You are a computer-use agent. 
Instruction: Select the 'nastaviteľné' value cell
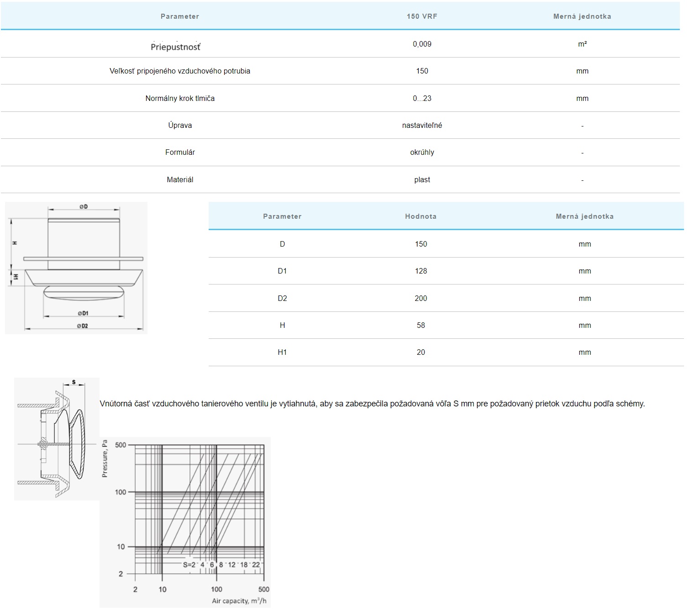(x=422, y=125)
